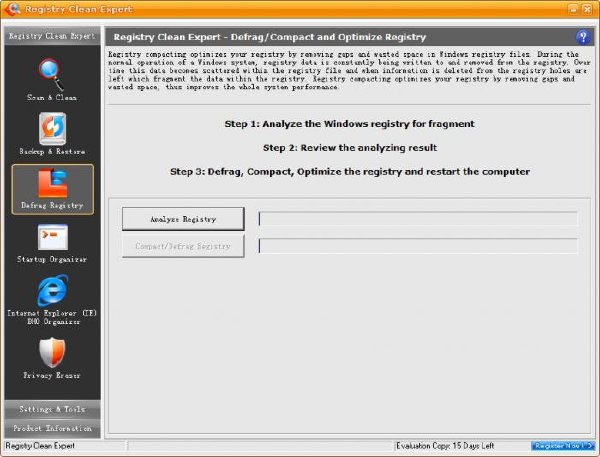Expand the Product Information sidebar section
The image size is (600, 457).
[x=52, y=428]
